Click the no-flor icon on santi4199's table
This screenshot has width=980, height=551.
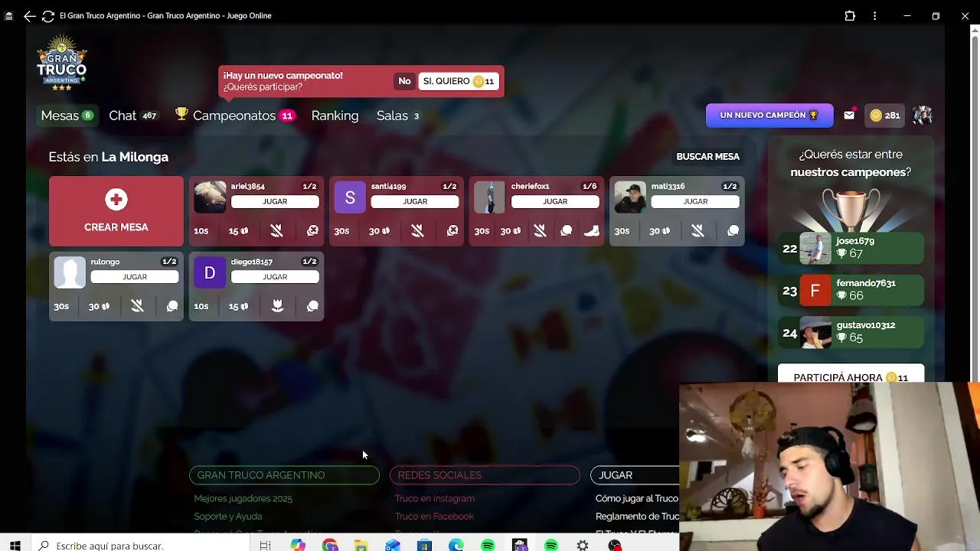(417, 230)
